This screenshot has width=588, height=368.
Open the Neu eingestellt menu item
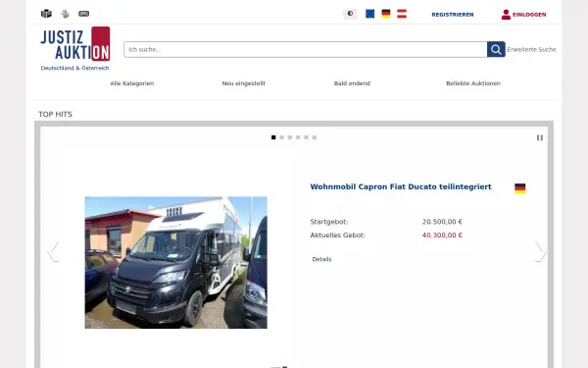(x=244, y=83)
